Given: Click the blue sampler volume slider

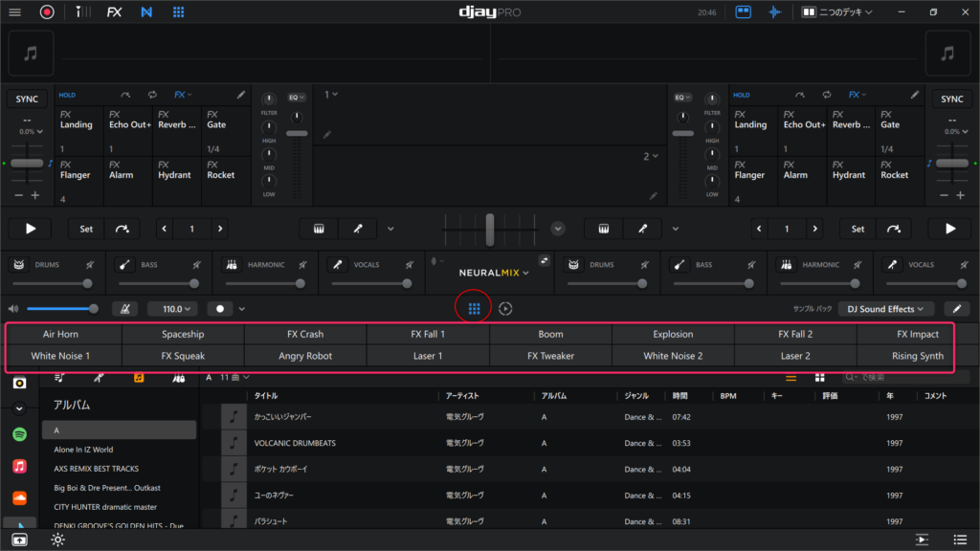Looking at the screenshot, I should [61, 309].
